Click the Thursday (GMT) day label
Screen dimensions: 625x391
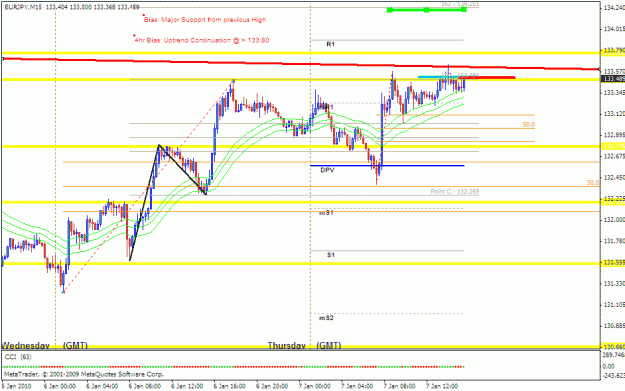305,345
